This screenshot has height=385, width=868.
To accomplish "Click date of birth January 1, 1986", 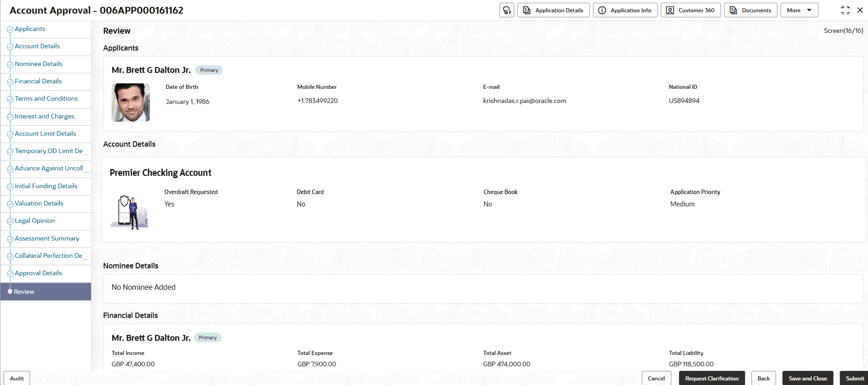I will (x=188, y=102).
